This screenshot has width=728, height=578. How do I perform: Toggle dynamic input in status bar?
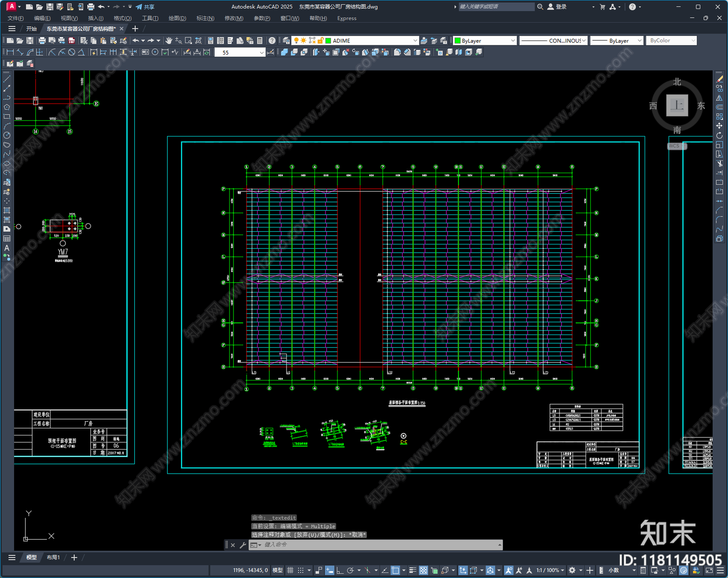329,570
